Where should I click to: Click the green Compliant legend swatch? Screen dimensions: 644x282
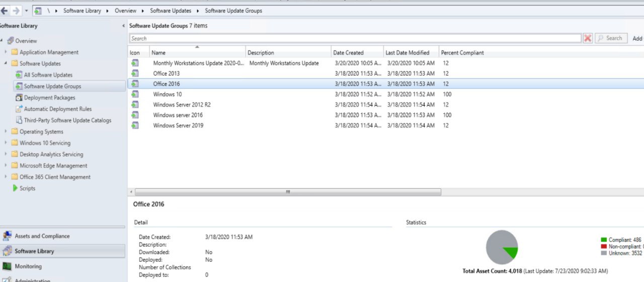[604, 240]
